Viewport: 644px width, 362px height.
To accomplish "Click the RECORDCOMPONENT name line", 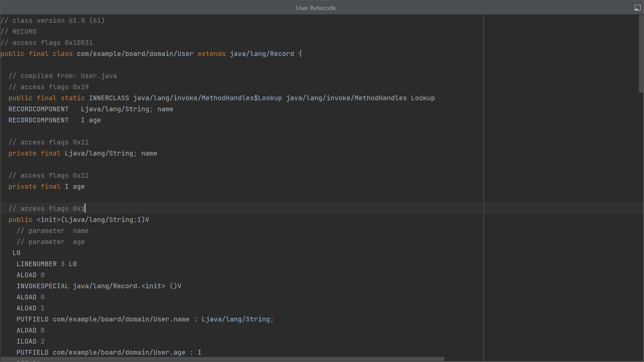I will point(91,109).
